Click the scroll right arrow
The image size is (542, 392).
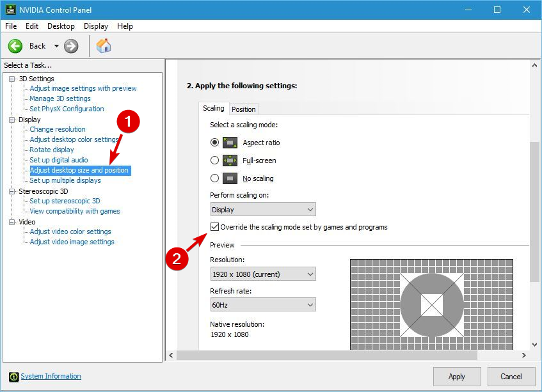pyautogui.click(x=524, y=355)
